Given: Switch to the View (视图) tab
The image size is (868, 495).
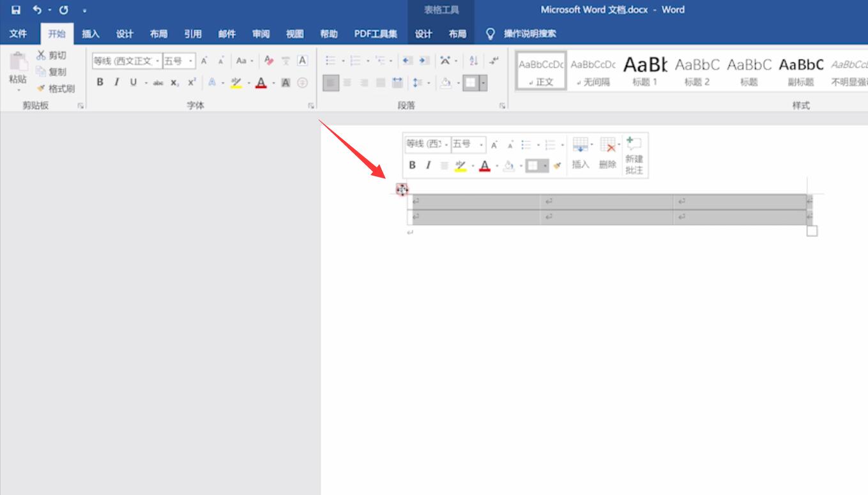Looking at the screenshot, I should pyautogui.click(x=294, y=34).
